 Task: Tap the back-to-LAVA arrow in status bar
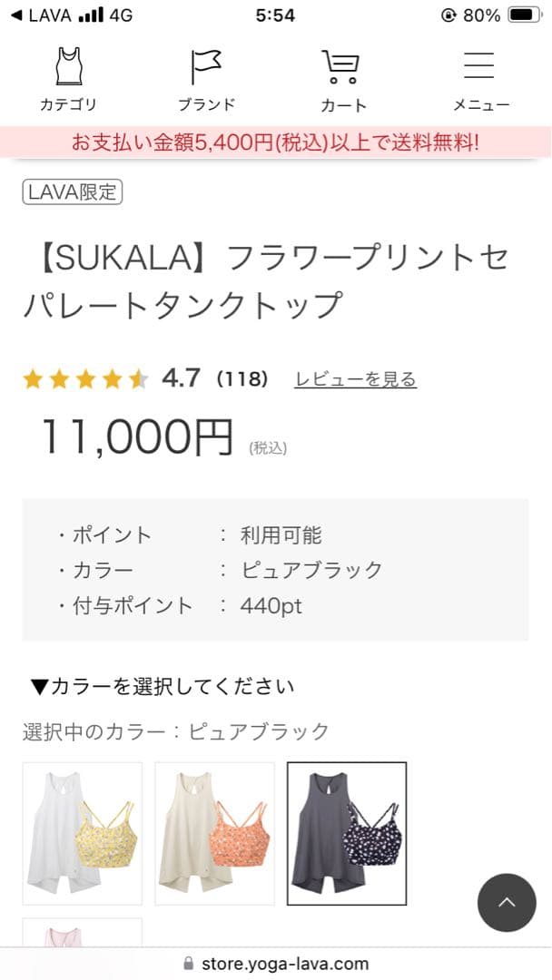point(14,15)
